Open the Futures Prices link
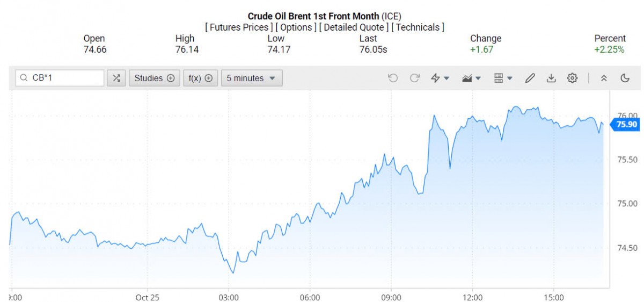The image size is (644, 302). tap(238, 27)
